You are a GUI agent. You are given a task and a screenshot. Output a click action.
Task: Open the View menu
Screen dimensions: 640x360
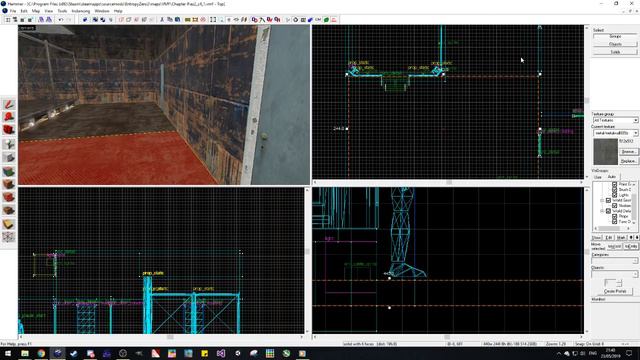click(49, 11)
